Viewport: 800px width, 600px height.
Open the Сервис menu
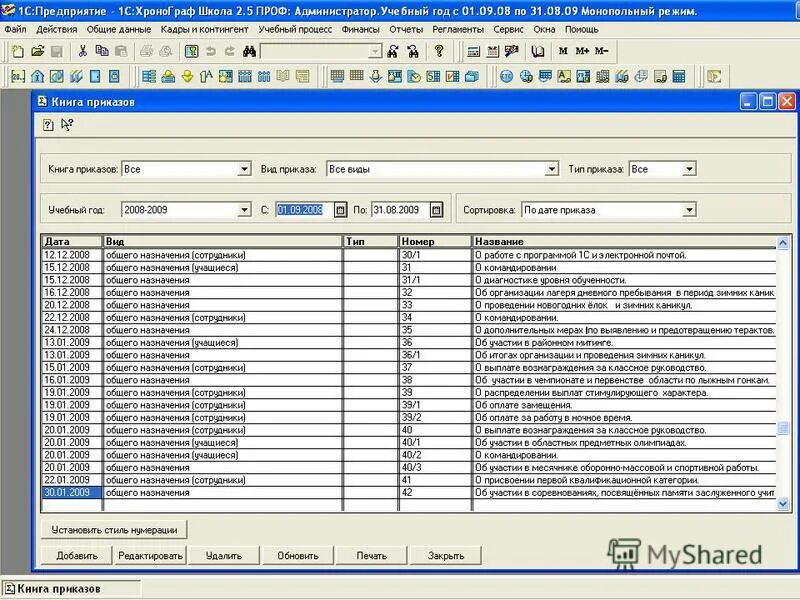click(x=508, y=29)
